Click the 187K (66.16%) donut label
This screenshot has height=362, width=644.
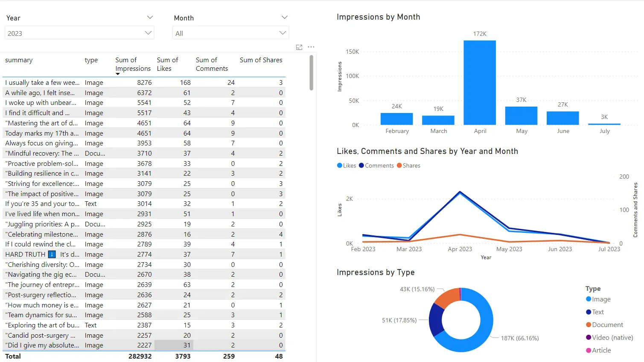point(519,338)
